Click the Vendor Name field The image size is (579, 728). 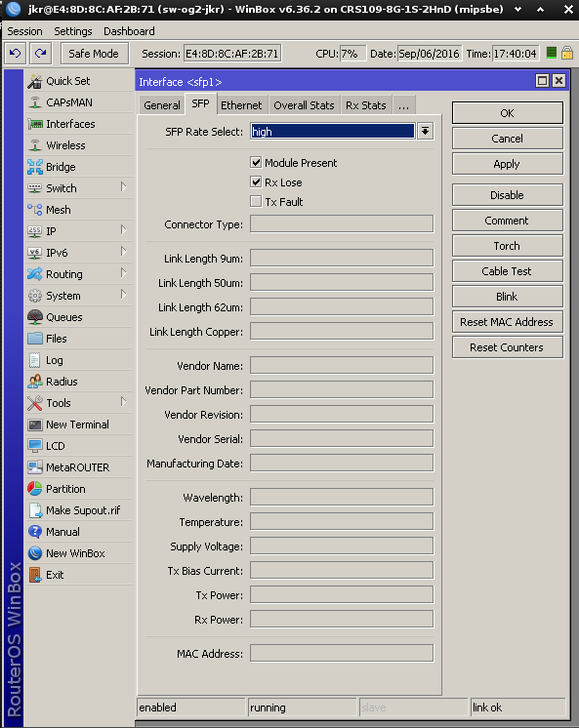click(x=342, y=365)
